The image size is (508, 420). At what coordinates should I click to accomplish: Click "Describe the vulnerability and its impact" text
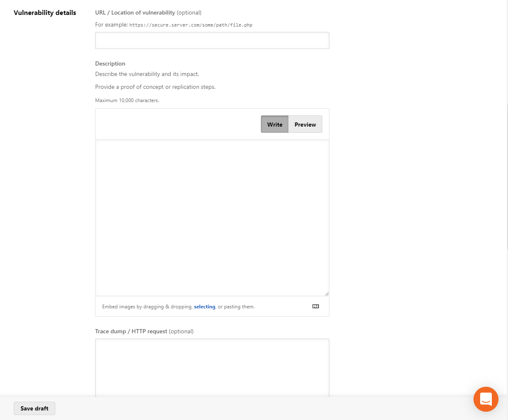tap(147, 74)
